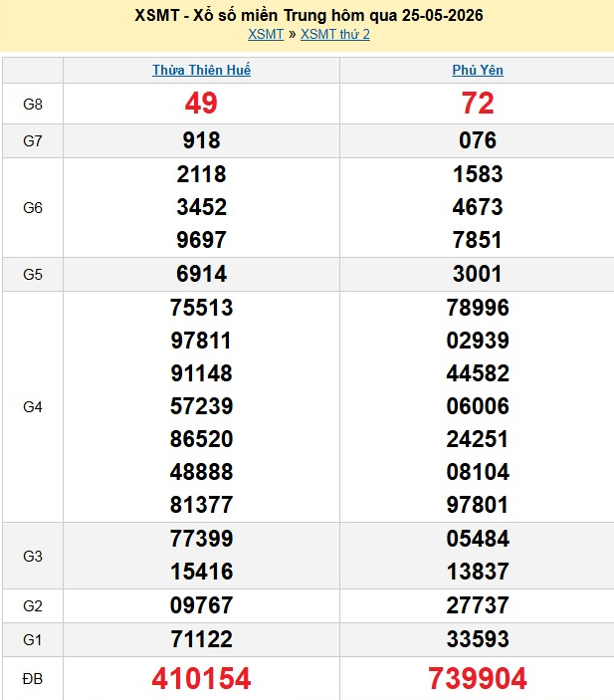Click G4 number 44582
This screenshot has width=614, height=700.
478,373
